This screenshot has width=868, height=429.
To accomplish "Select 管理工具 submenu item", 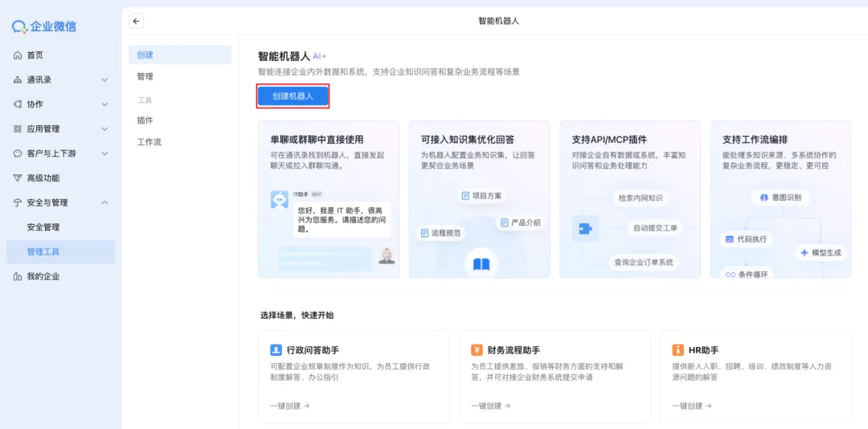I will 61,252.
